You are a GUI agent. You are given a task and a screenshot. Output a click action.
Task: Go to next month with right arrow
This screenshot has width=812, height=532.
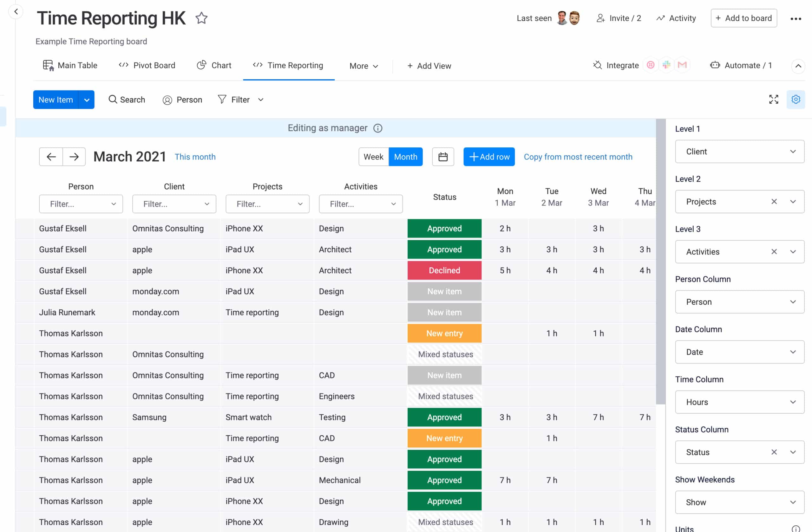point(74,157)
